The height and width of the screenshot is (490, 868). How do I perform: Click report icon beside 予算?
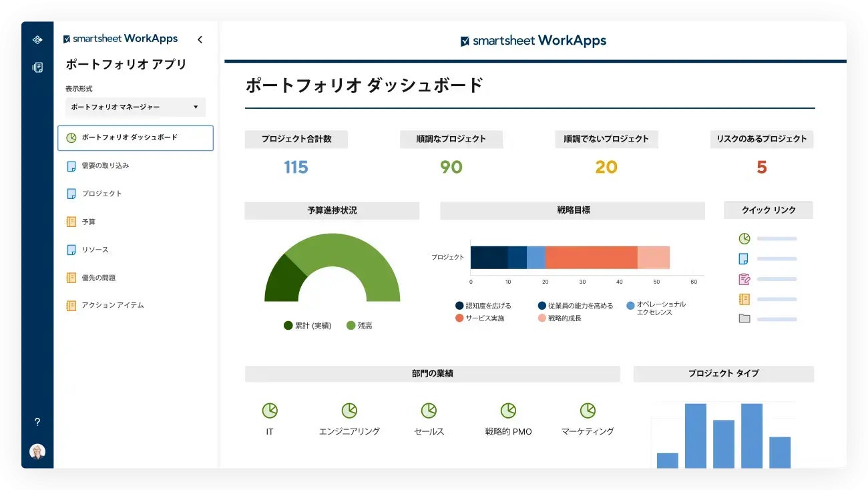pyautogui.click(x=71, y=222)
